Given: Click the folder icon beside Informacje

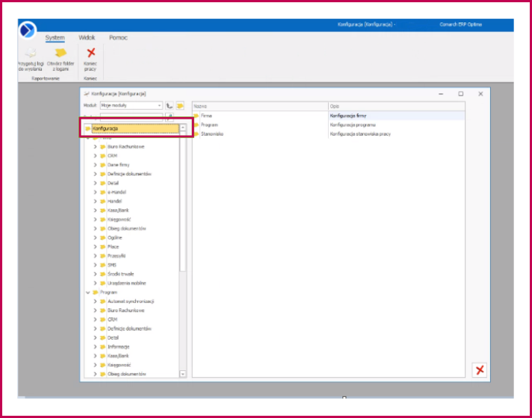Looking at the screenshot, I should 102,347.
